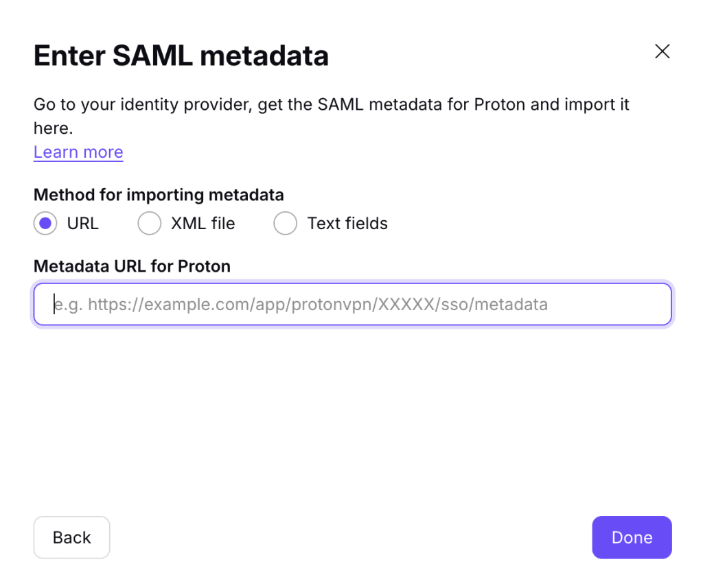This screenshot has height=588, width=703.
Task: Close the Enter SAML metadata dialog
Action: (x=662, y=51)
